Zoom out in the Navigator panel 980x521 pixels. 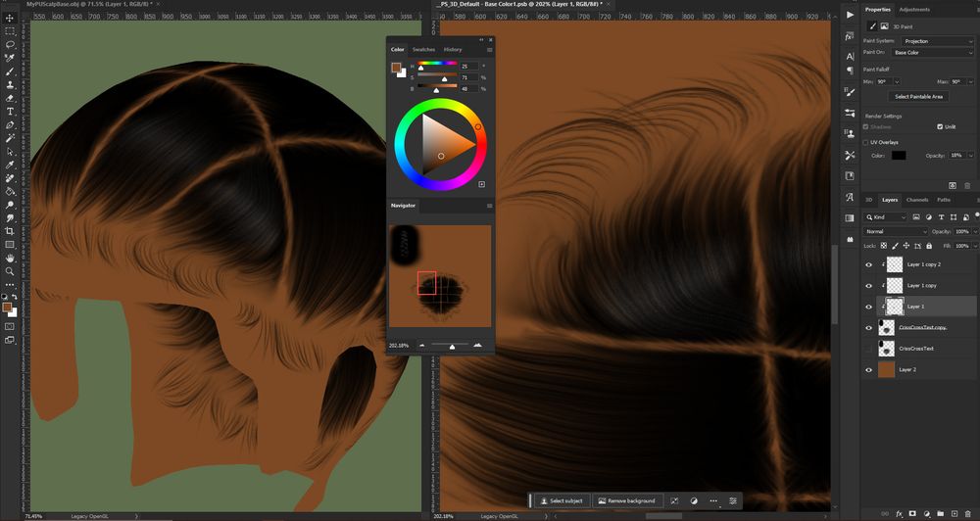pyautogui.click(x=421, y=345)
